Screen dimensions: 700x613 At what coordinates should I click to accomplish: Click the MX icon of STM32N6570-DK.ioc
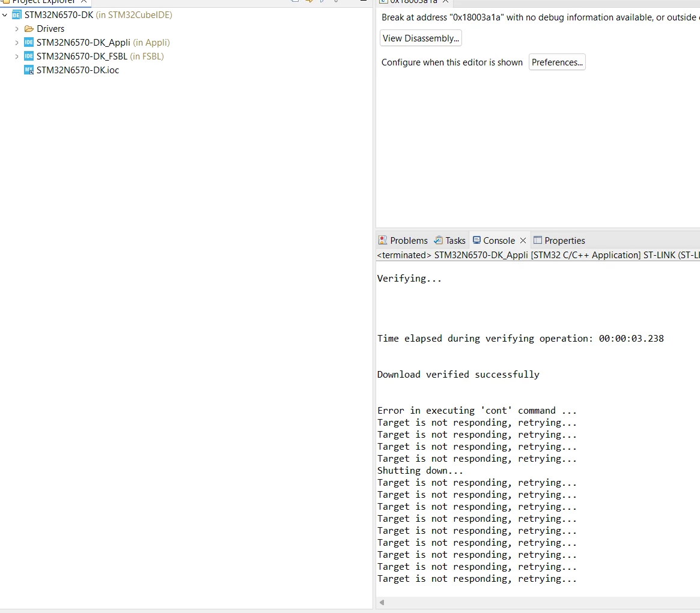[x=29, y=70]
